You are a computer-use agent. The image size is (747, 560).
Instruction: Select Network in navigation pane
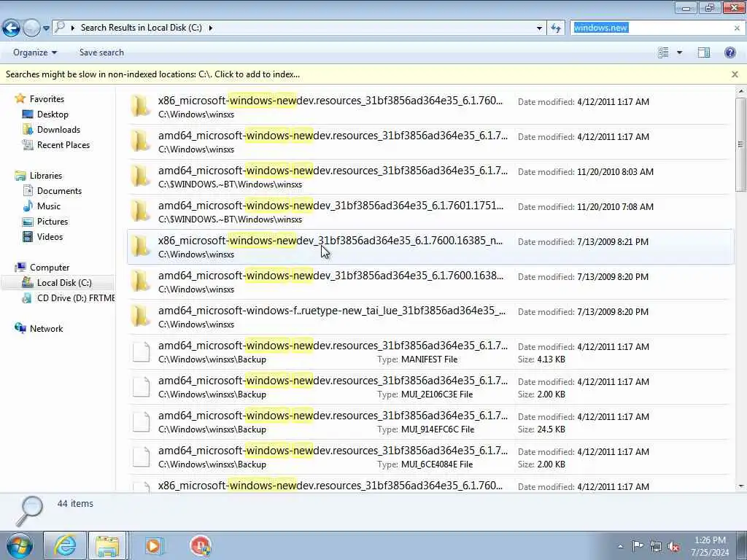pos(46,329)
